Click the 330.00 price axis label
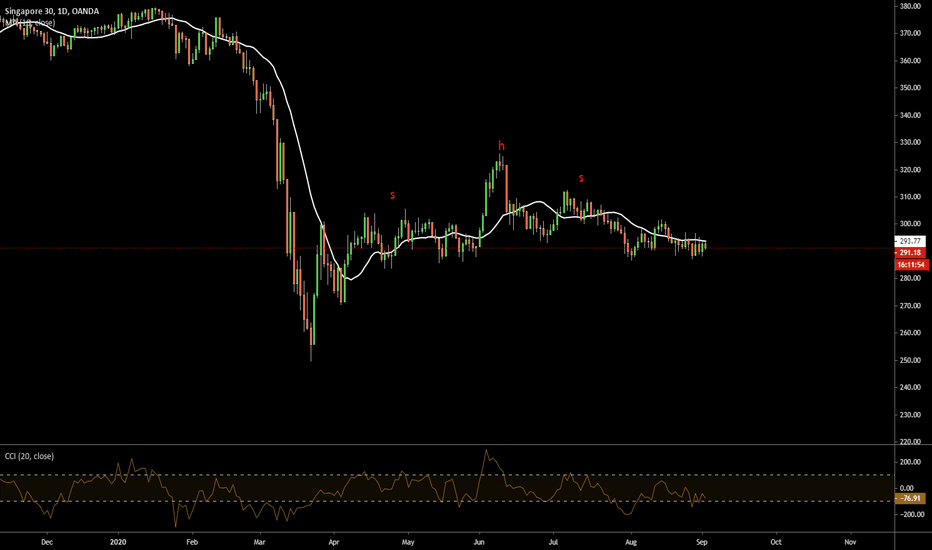Image resolution: width=932 pixels, height=550 pixels. (x=910, y=142)
